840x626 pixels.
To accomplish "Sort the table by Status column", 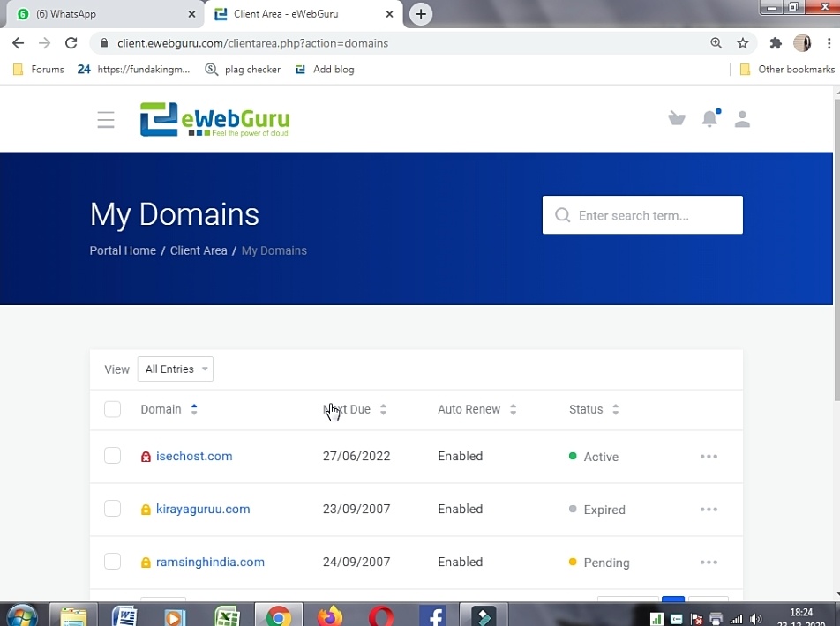I will (x=594, y=409).
